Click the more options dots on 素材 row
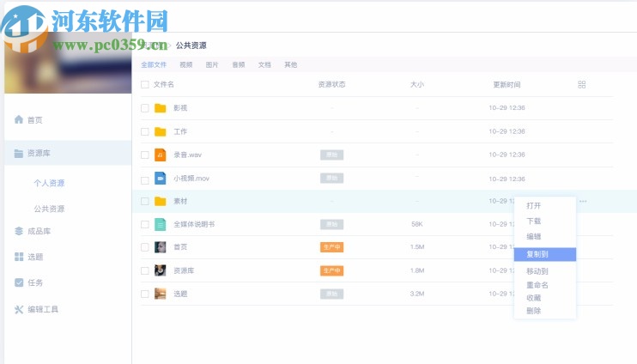The image size is (637, 364). click(583, 201)
